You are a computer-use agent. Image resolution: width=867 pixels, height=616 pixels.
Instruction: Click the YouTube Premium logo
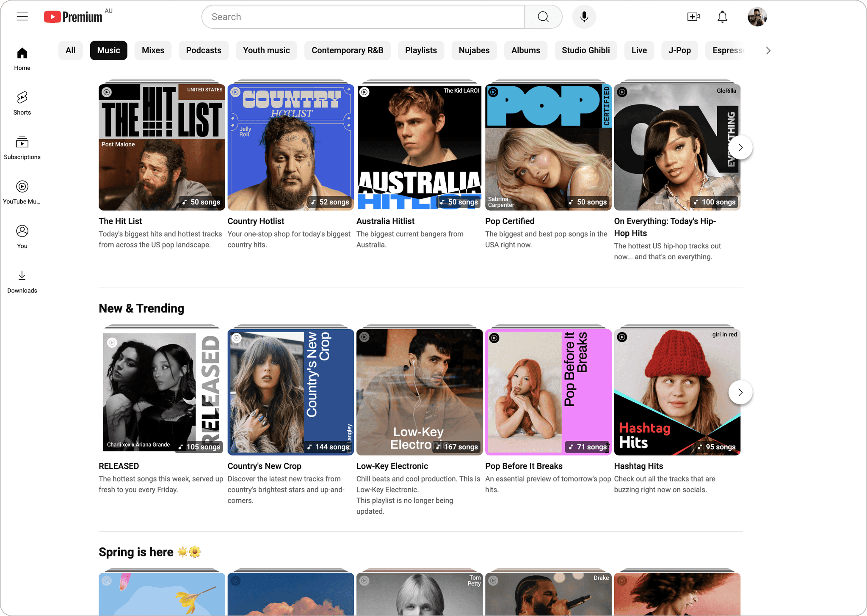coord(73,17)
